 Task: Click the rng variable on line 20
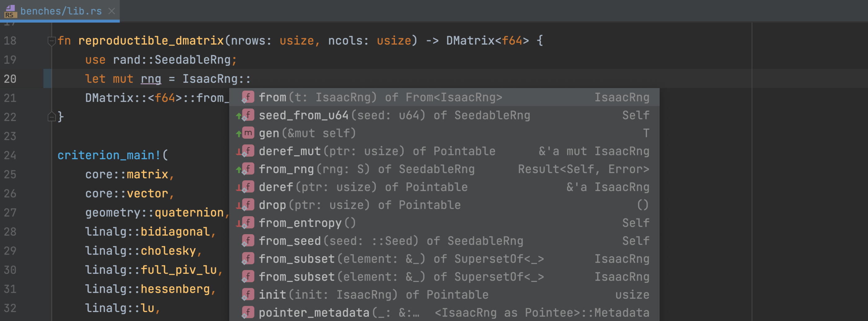(151, 79)
